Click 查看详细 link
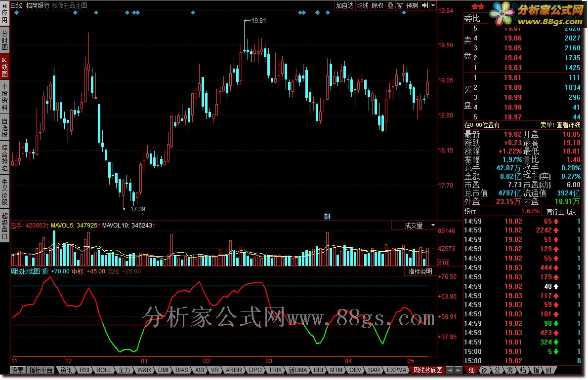 (x=568, y=125)
